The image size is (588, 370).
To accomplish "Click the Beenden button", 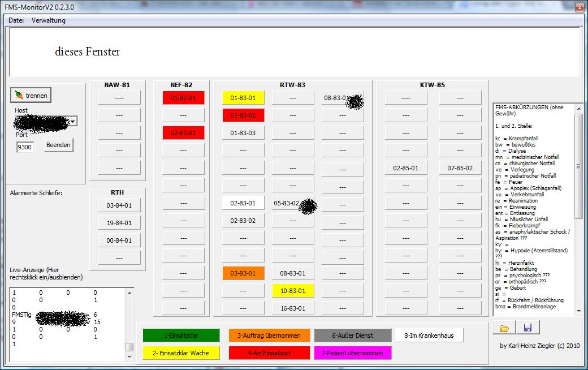I will (x=58, y=145).
